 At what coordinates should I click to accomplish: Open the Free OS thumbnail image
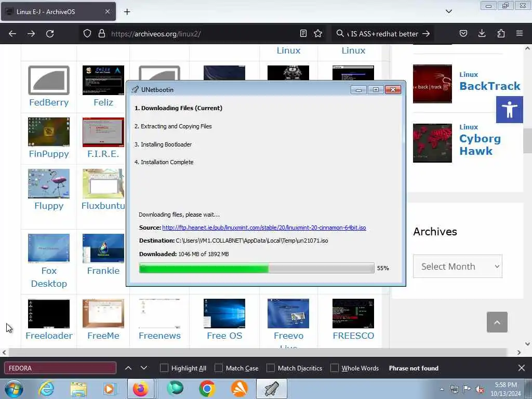tap(224, 313)
